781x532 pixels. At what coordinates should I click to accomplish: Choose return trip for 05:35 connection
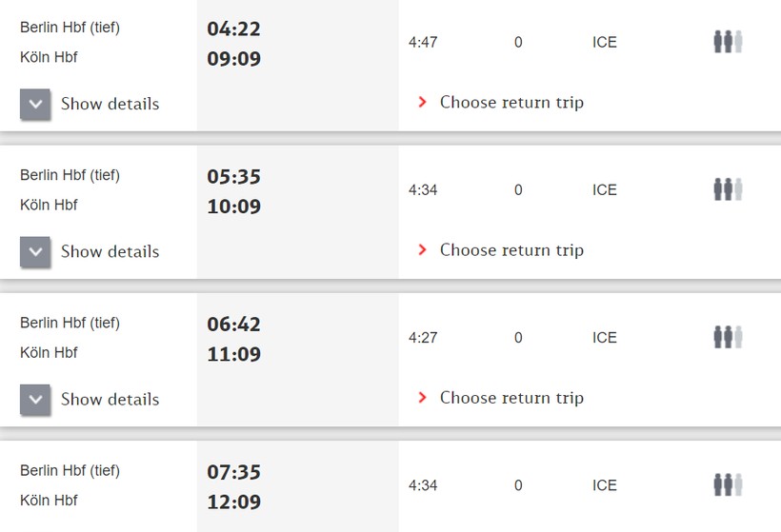click(511, 249)
